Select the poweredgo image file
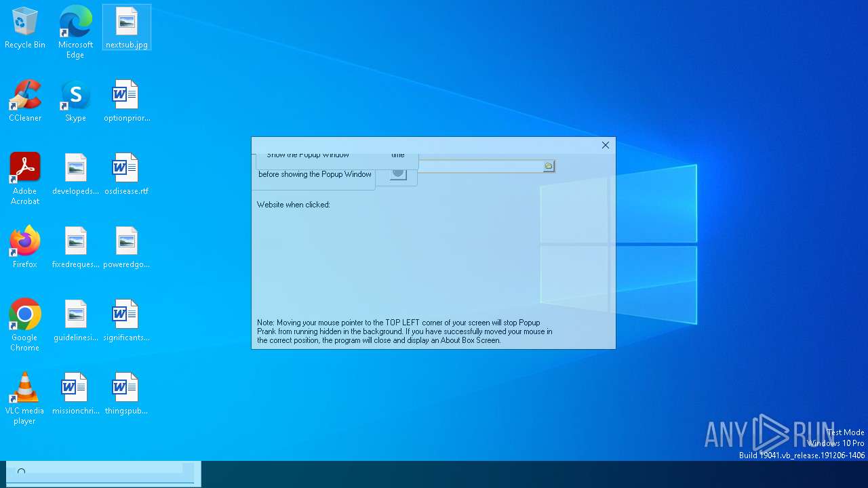Image resolution: width=868 pixels, height=488 pixels. [x=127, y=247]
